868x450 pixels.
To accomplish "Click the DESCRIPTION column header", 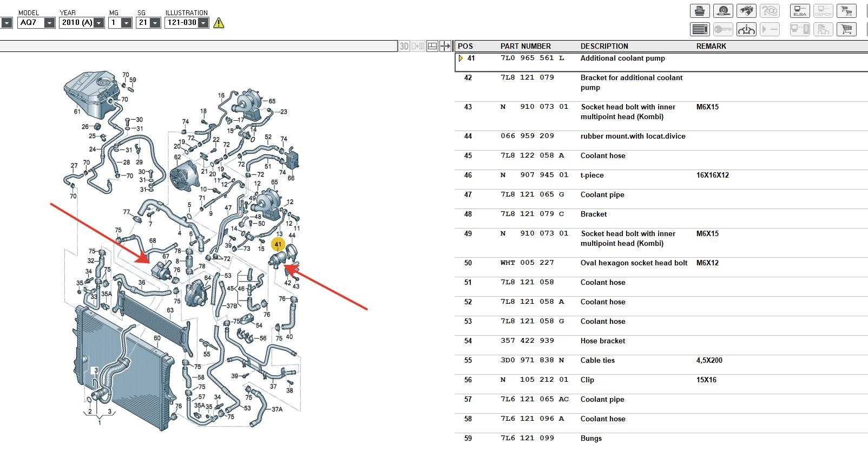I will [604, 46].
